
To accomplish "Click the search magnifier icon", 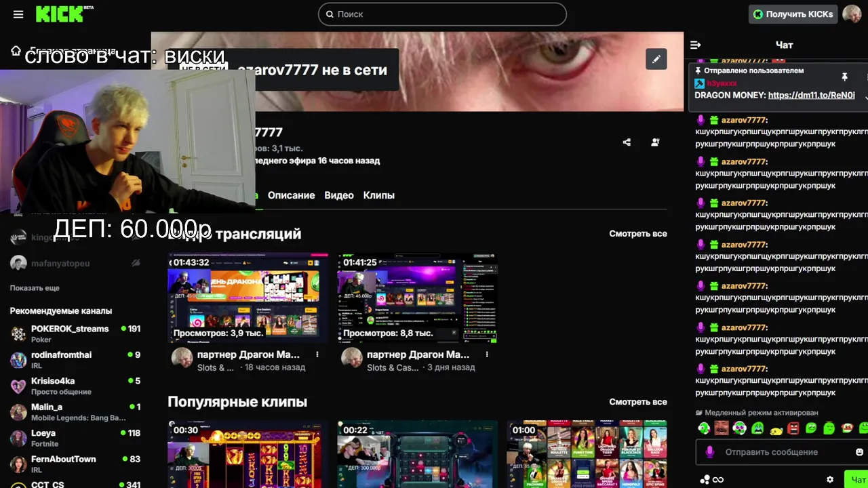I will [330, 14].
